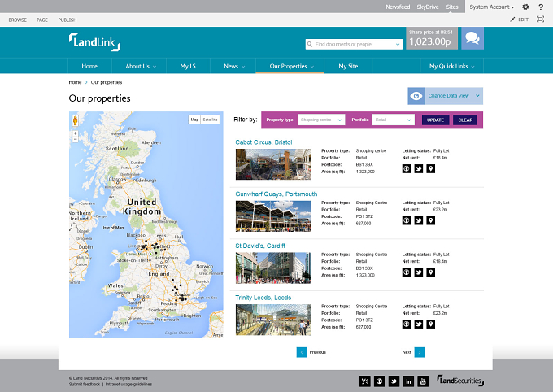Open Twitter icon for Cabot Circus
553x392 pixels.
coord(418,168)
